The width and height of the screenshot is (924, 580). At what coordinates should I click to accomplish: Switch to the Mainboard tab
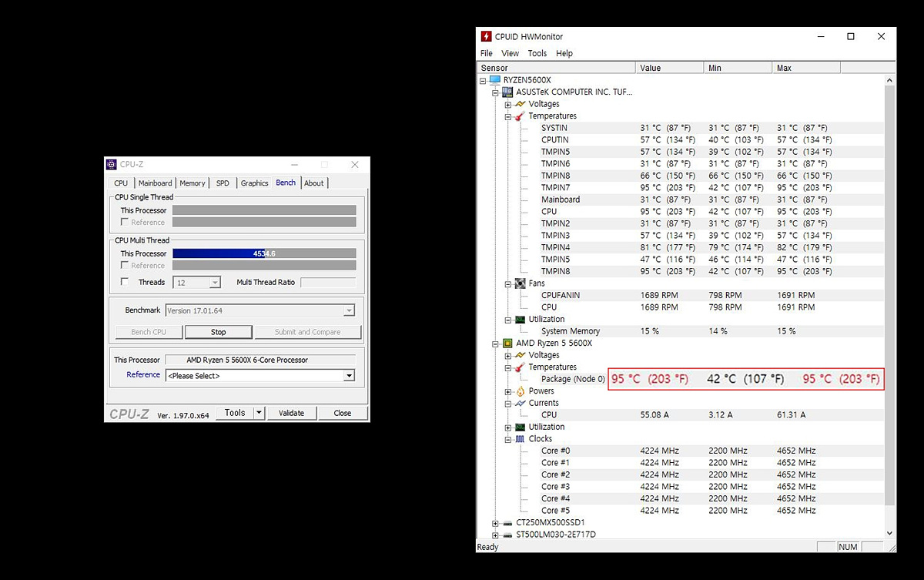point(156,183)
